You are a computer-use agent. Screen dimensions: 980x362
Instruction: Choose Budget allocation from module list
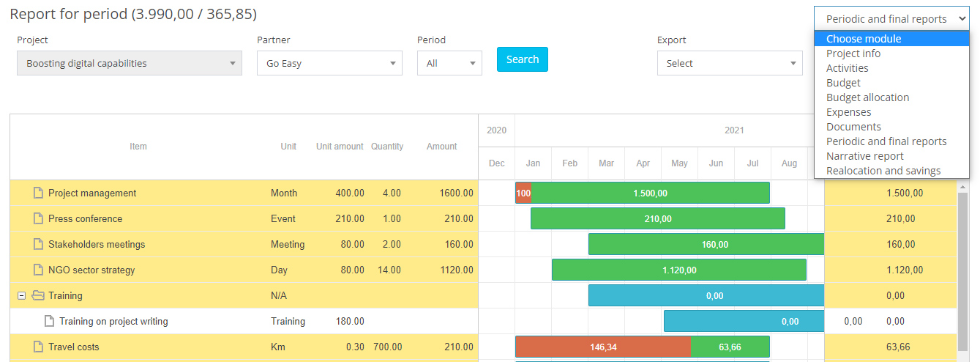point(867,97)
